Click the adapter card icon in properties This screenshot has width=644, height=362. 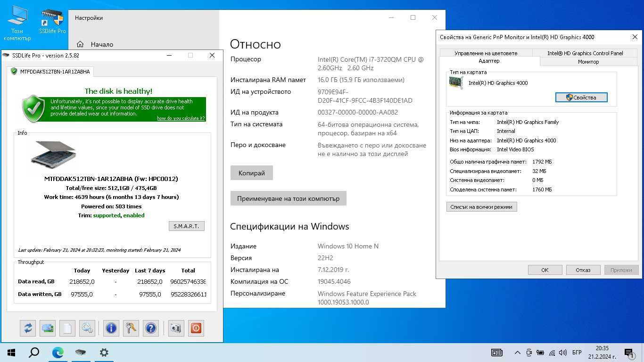tap(456, 83)
